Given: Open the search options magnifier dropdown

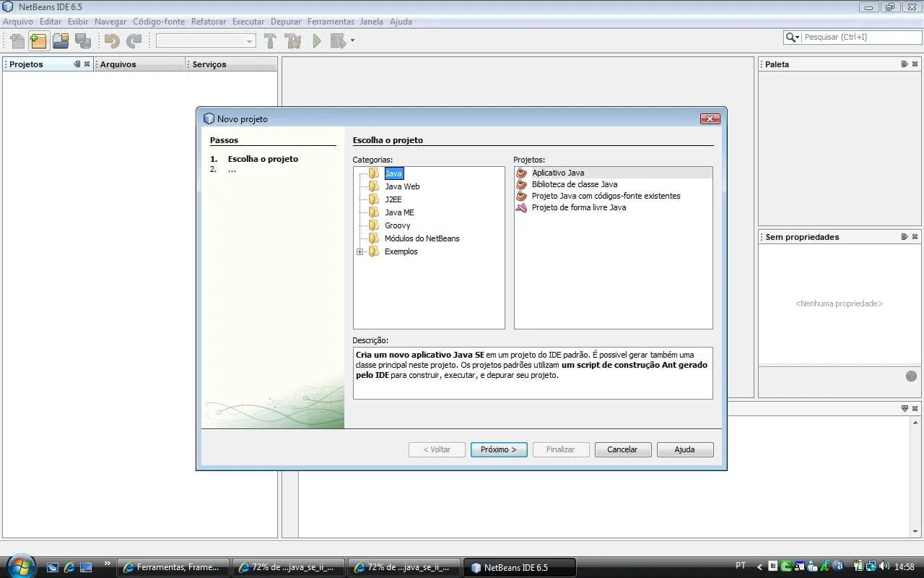Looking at the screenshot, I should (793, 37).
